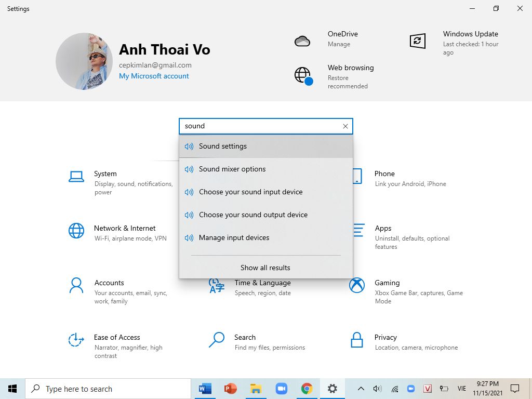Screen dimensions: 532x399
Task: Click Show all results
Action: tap(265, 268)
